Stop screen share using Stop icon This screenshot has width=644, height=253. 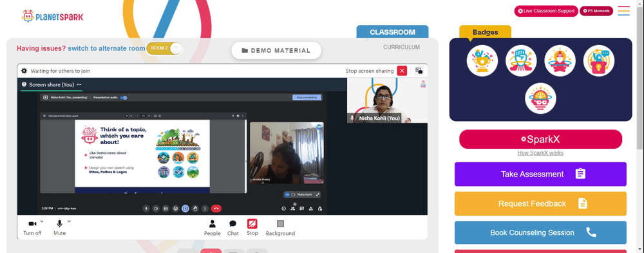coord(252,227)
